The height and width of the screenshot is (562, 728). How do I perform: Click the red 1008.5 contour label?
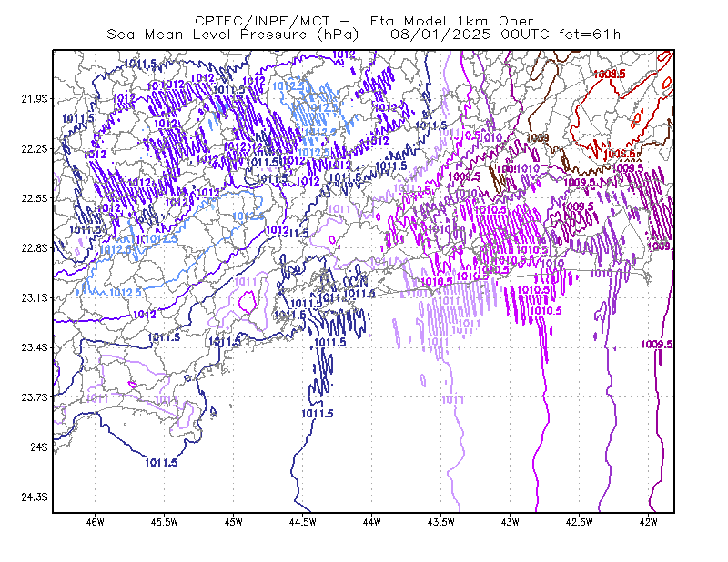[x=609, y=74]
